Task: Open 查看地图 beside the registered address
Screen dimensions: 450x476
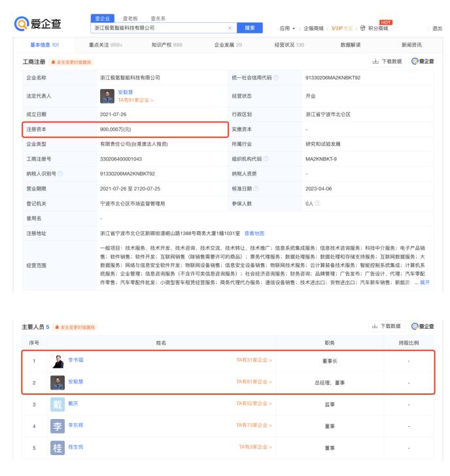Action: 254,234
